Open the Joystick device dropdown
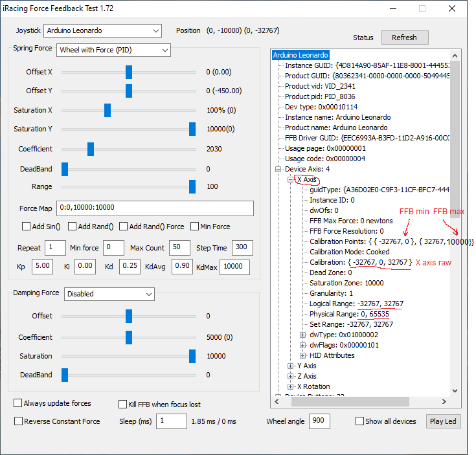 pos(102,30)
